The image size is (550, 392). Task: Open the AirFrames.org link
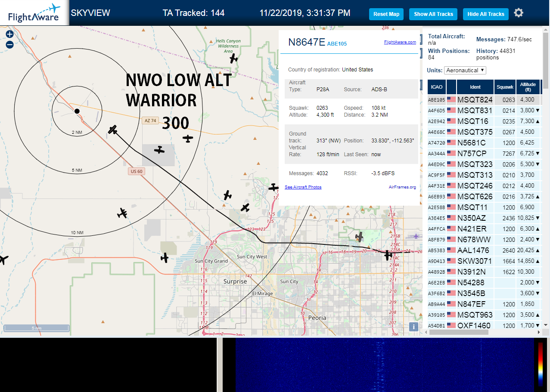402,187
